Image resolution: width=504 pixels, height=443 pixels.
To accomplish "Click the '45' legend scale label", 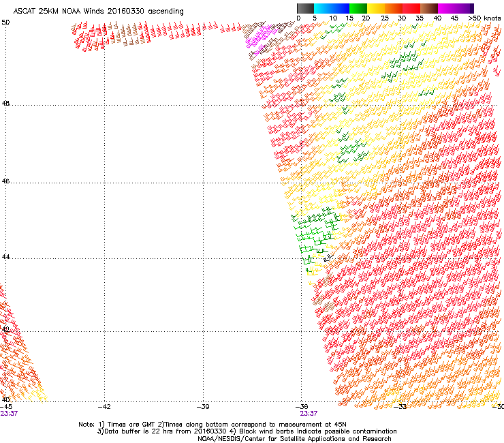I will (x=454, y=18).
